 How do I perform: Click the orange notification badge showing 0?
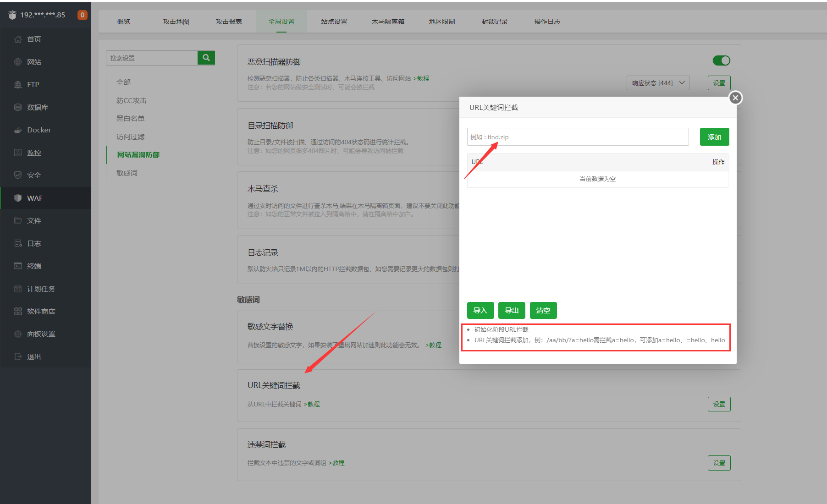[x=83, y=15]
